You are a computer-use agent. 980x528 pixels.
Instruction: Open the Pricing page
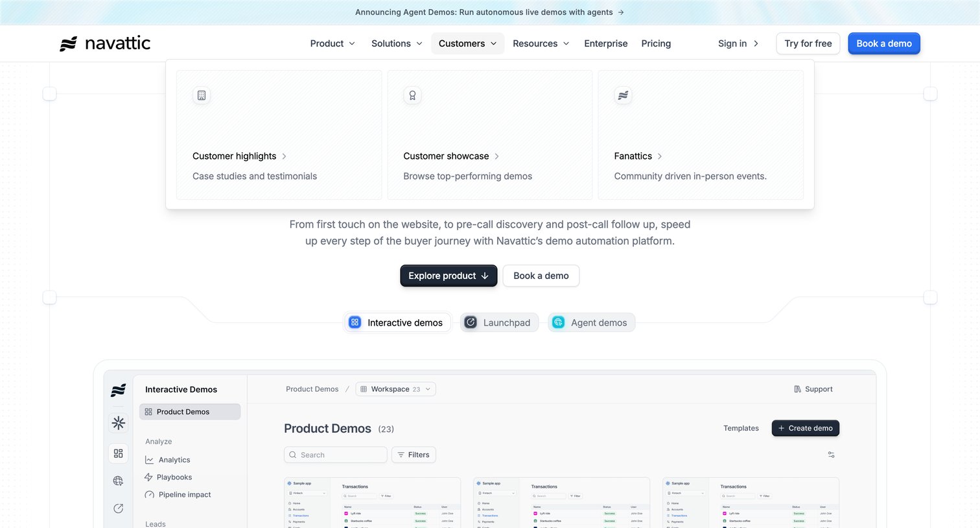[656, 43]
